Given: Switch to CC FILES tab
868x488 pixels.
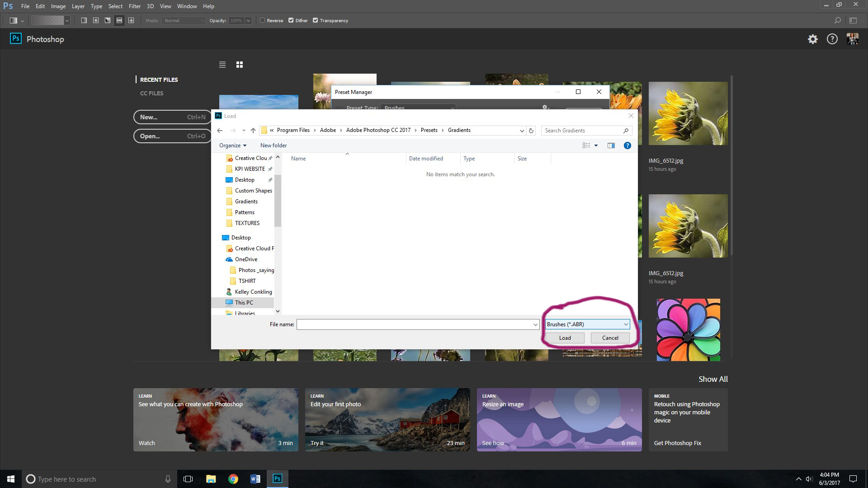Looking at the screenshot, I should click(x=152, y=94).
